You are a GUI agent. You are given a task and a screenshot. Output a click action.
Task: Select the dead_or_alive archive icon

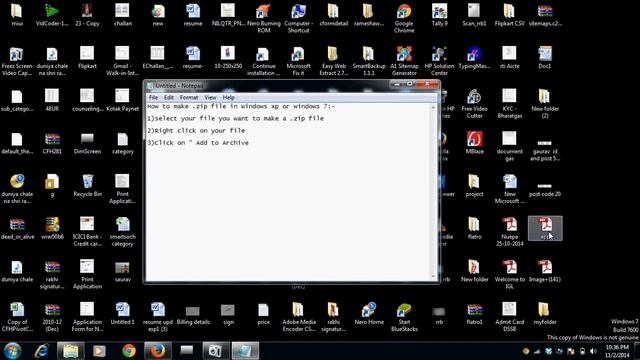click(x=17, y=228)
